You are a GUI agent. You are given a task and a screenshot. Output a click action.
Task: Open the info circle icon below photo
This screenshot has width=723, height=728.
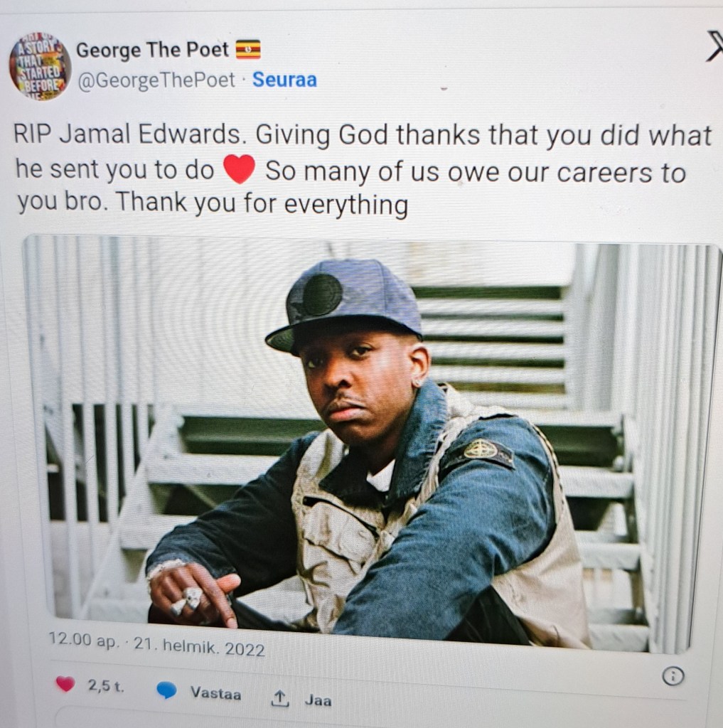673,676
